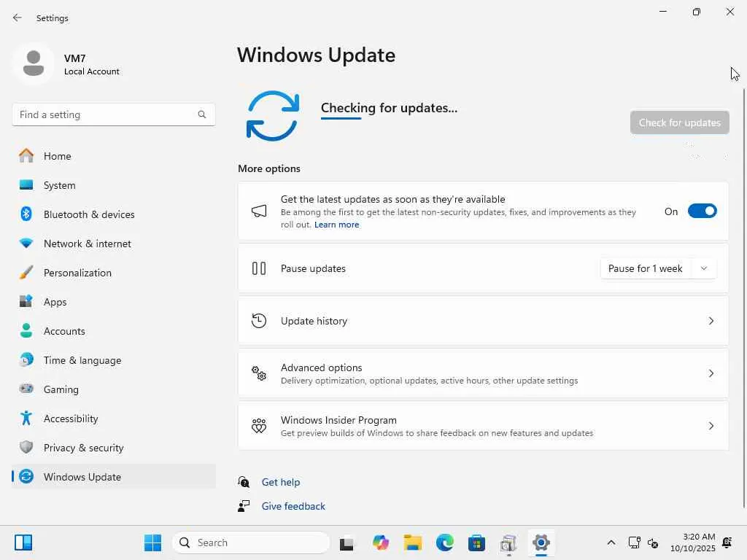Click the Task View icon on taskbar

347,543
